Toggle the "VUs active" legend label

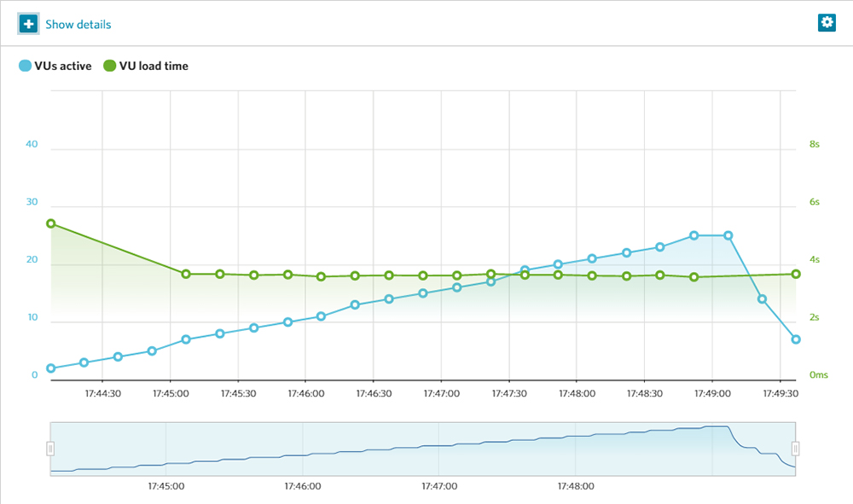pyautogui.click(x=62, y=66)
